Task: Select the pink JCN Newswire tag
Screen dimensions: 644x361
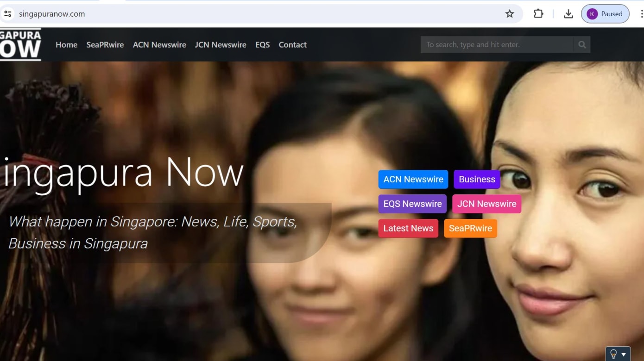Action: click(486, 204)
